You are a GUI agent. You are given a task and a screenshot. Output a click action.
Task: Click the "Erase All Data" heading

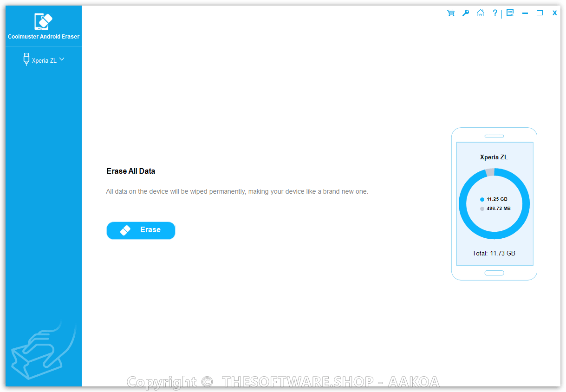coord(131,171)
